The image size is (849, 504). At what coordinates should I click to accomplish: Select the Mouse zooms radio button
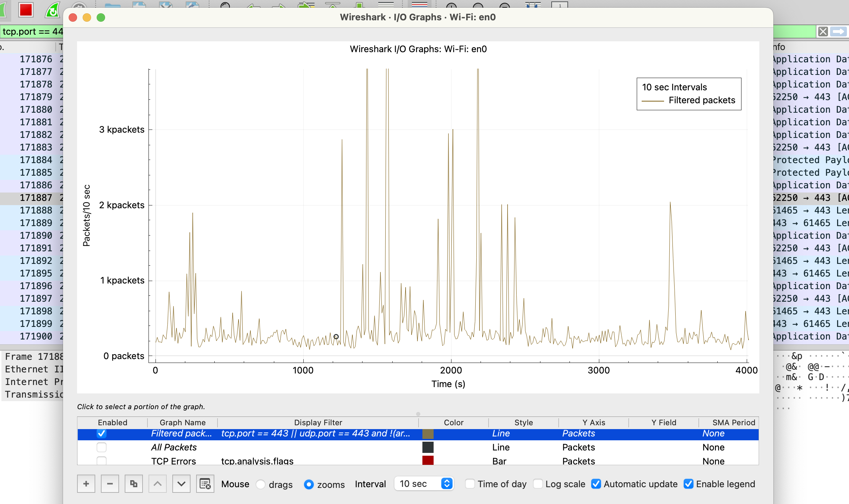tap(309, 484)
